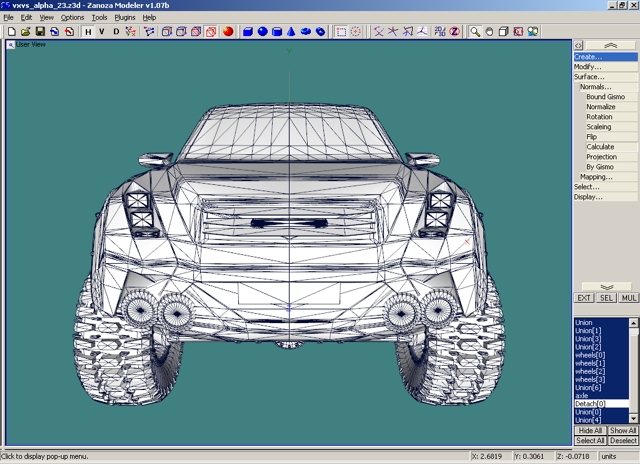Click the red sphere render icon
The image size is (640, 464).
(x=228, y=31)
